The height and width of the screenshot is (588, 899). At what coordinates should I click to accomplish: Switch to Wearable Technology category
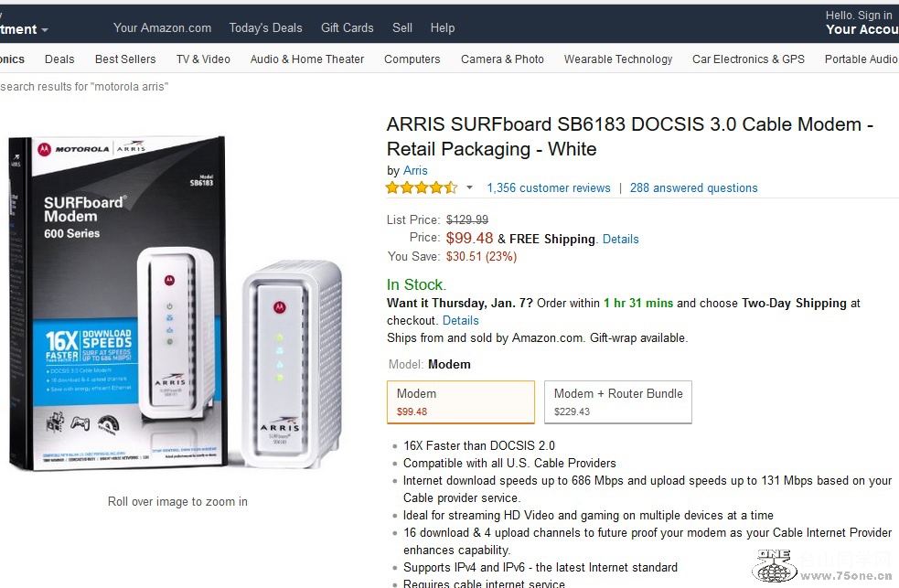click(x=618, y=59)
